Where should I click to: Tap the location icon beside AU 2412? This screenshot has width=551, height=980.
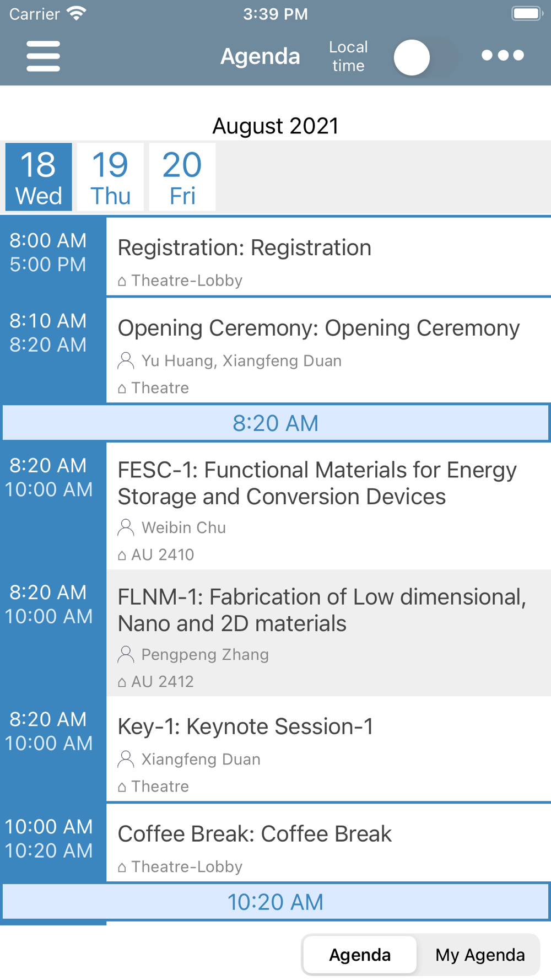pos(122,682)
